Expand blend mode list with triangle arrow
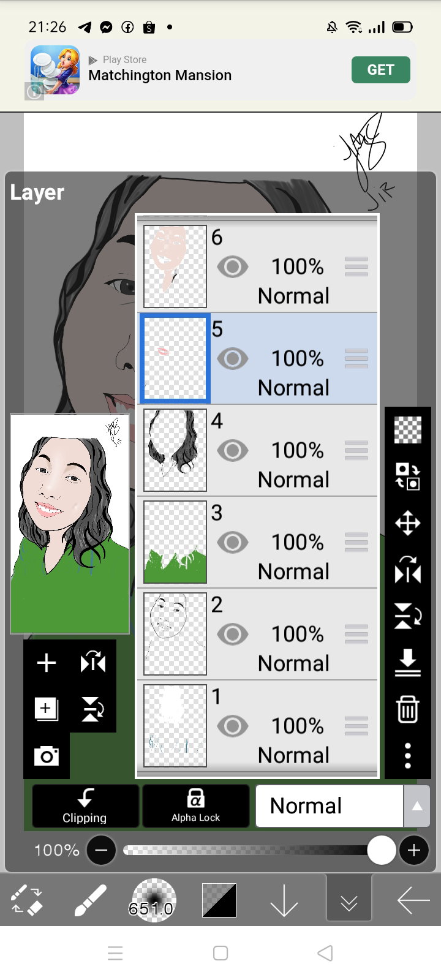Screen dimensions: 441x980 click(x=417, y=806)
